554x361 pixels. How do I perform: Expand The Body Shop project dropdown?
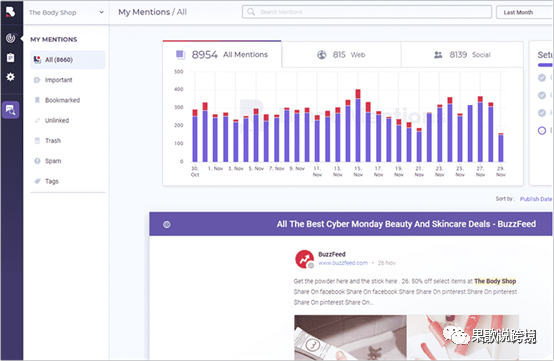click(66, 12)
